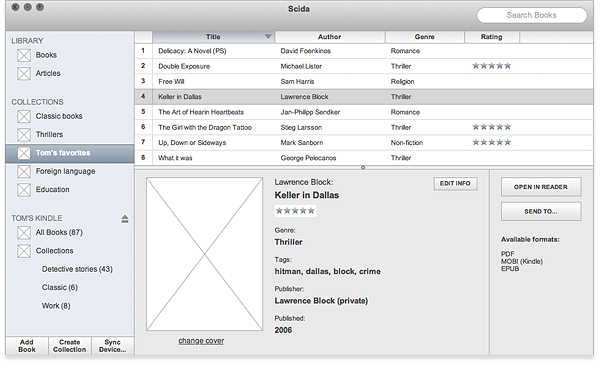Click the All Books (87) Kindle icon

[x=24, y=233]
